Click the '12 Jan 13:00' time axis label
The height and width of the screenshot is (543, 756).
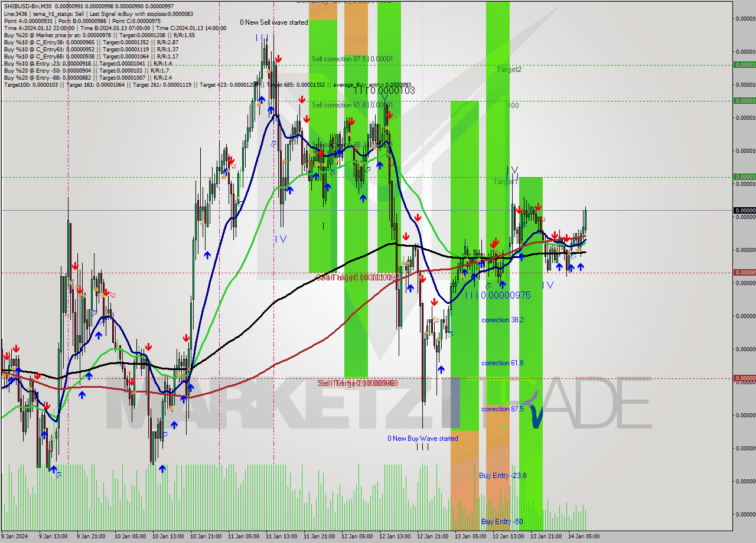pyautogui.click(x=395, y=537)
